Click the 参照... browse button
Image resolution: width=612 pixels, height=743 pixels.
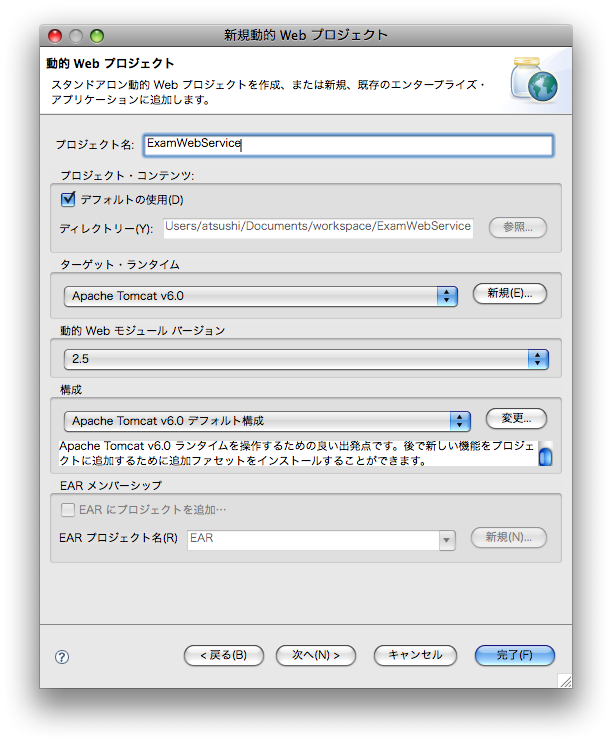coord(517,227)
